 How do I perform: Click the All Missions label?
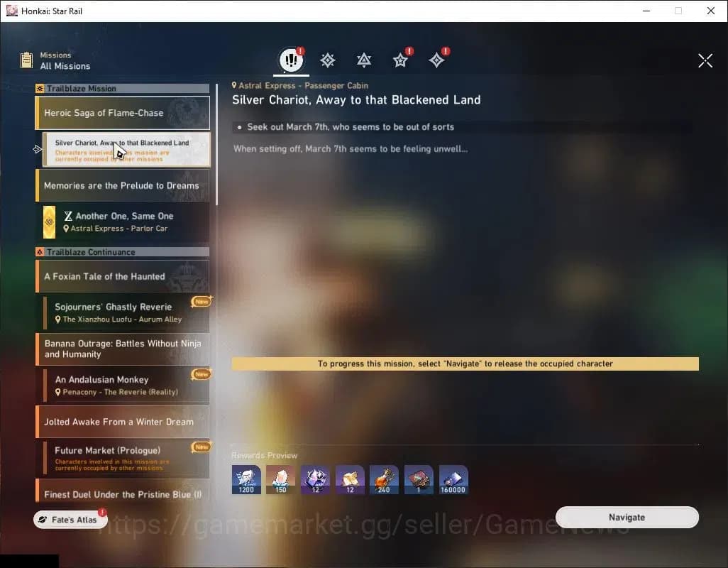click(65, 66)
